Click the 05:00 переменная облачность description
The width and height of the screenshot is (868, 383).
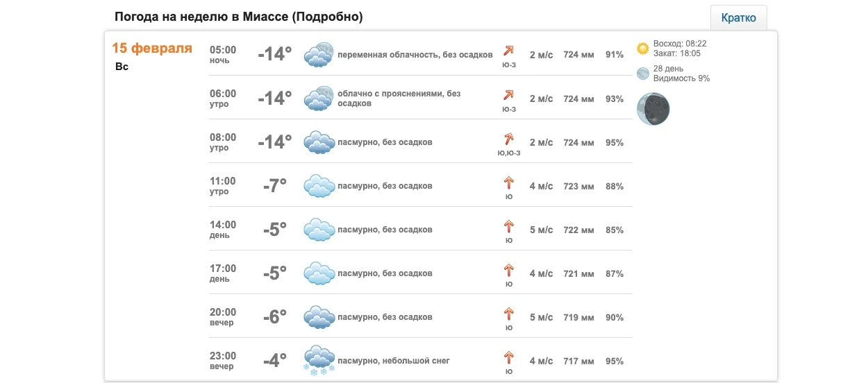click(415, 55)
